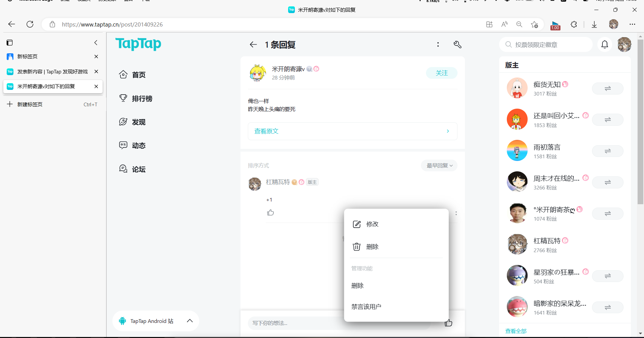The height and width of the screenshot is (338, 644).
Task: Add this page to favorites star icon
Action: [x=534, y=24]
